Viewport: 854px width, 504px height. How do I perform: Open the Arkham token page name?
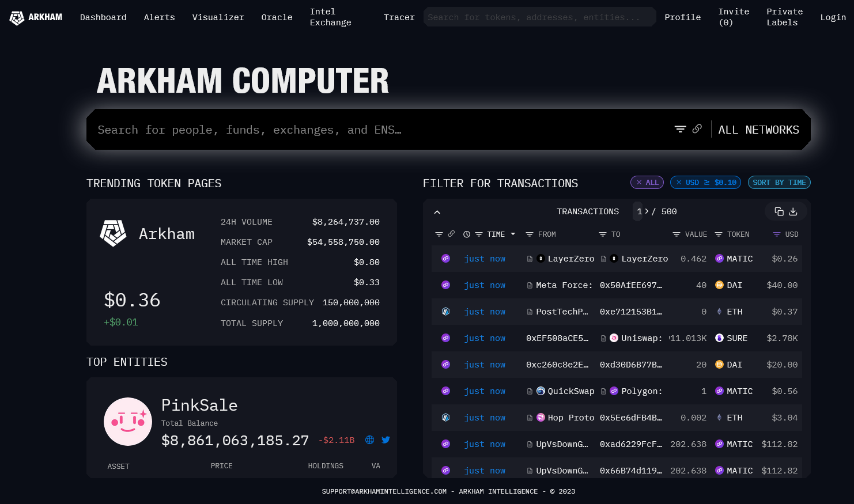point(167,234)
